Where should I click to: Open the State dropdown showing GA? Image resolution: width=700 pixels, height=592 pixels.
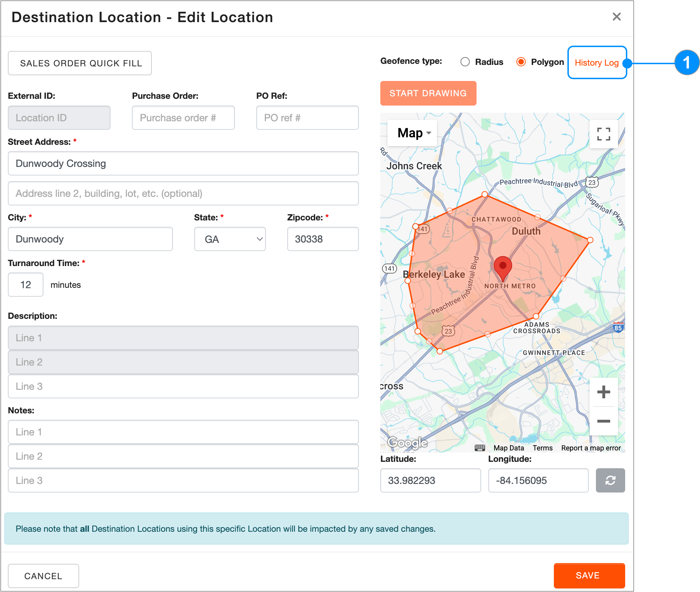(230, 239)
